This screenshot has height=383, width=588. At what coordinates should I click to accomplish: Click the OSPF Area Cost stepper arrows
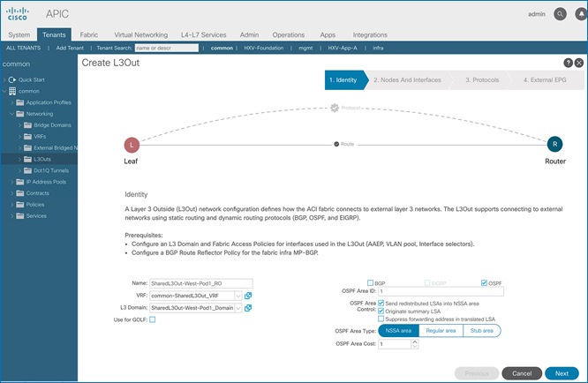click(415, 343)
